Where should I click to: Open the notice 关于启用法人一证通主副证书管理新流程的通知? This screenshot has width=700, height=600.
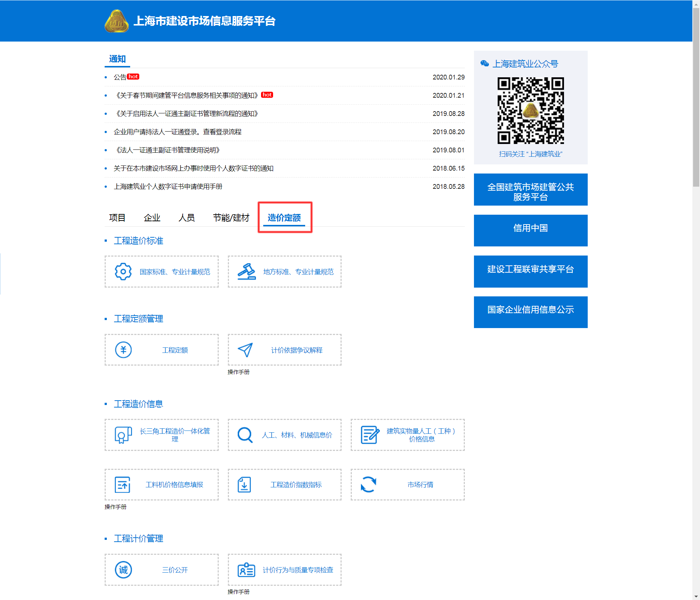click(x=187, y=113)
